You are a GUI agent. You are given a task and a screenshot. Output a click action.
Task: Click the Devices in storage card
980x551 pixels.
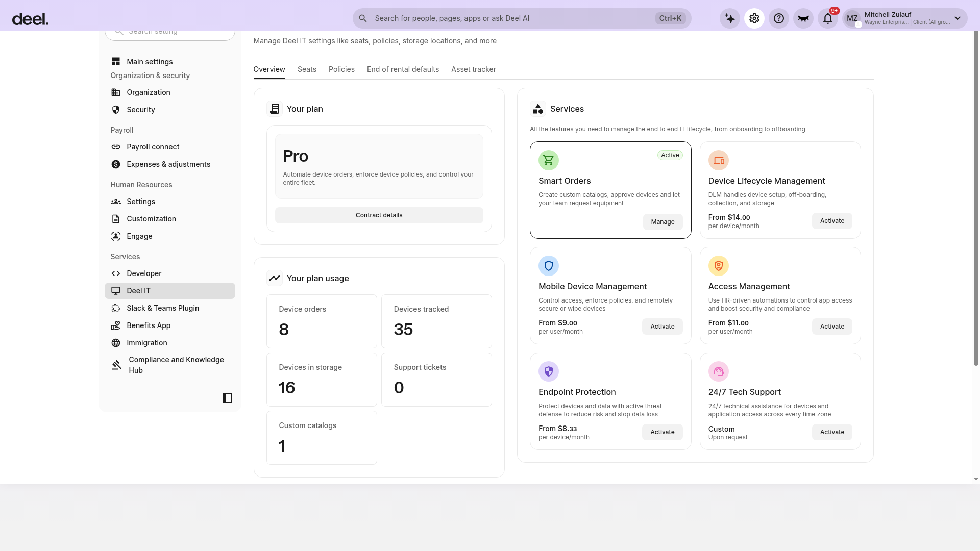tap(322, 380)
